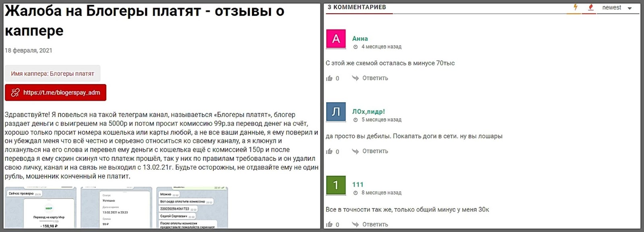The height and width of the screenshot is (232, 644).
Task: Click the article date 18 февраля, 2021
Action: click(29, 50)
